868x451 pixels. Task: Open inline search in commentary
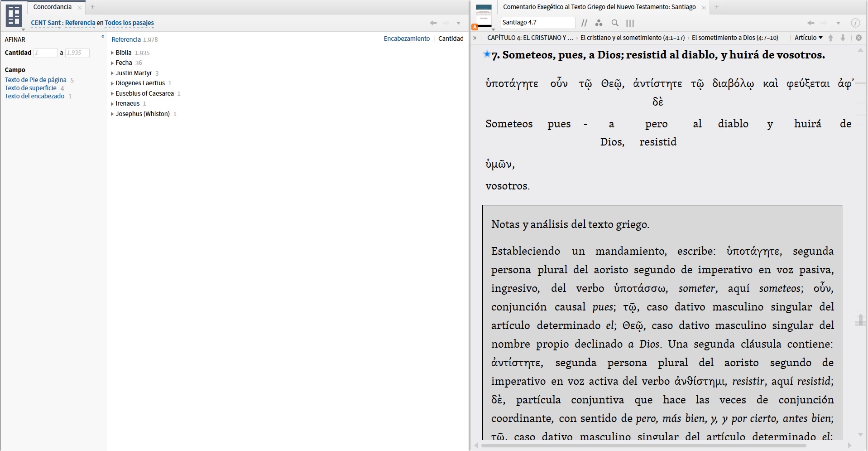(615, 23)
